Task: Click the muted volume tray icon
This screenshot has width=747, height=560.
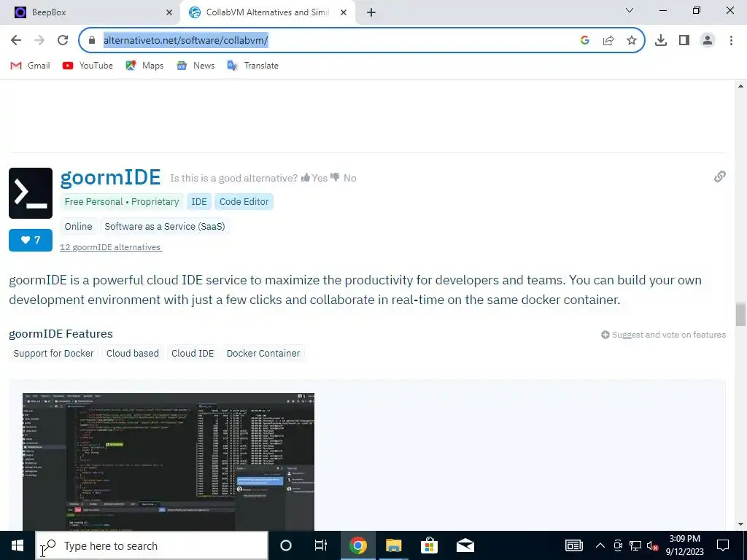Action: (652, 545)
